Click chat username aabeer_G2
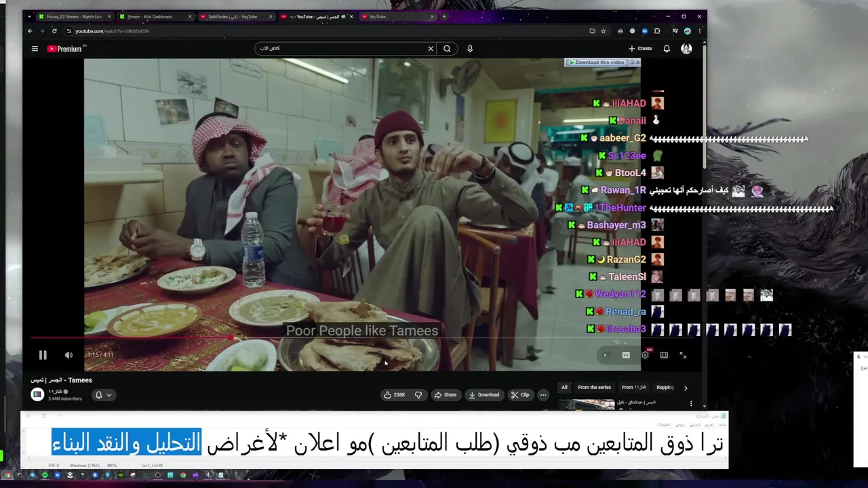This screenshot has height=488, width=868. point(623,138)
